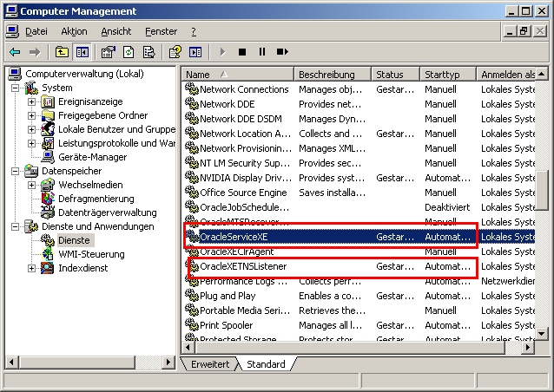Click the Export list toolbar icon
The image size is (554, 392).
(x=148, y=52)
